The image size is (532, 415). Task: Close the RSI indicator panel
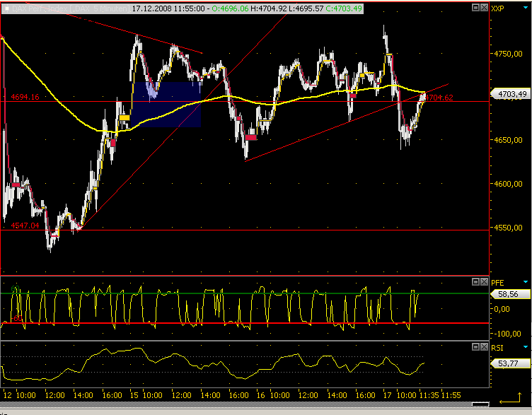(484, 347)
